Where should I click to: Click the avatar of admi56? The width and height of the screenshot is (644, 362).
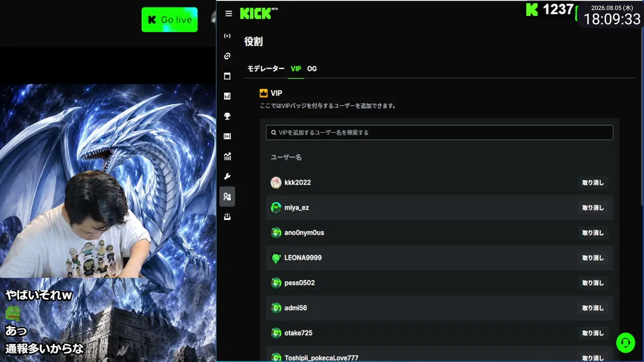tap(276, 308)
